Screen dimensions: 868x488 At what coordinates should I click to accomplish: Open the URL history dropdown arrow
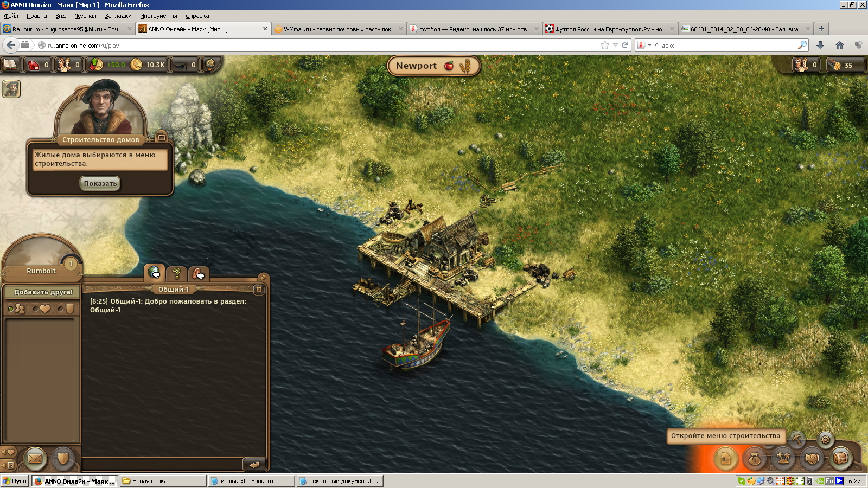[x=615, y=46]
